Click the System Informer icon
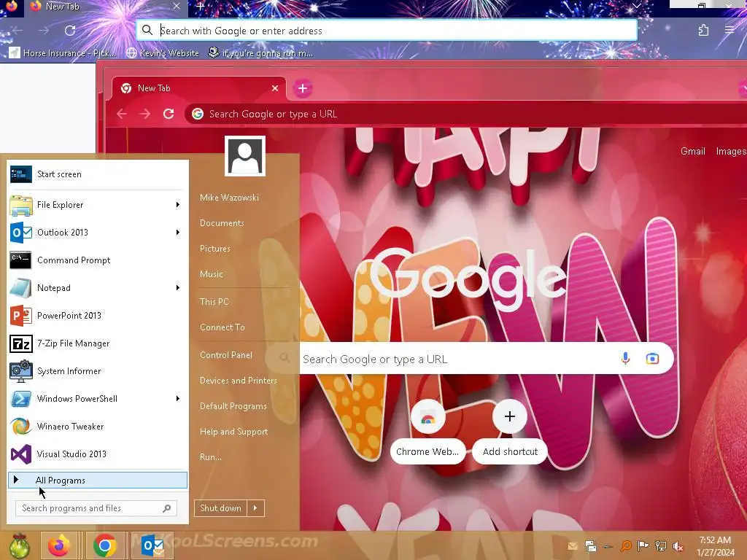The image size is (747, 560). [21, 371]
